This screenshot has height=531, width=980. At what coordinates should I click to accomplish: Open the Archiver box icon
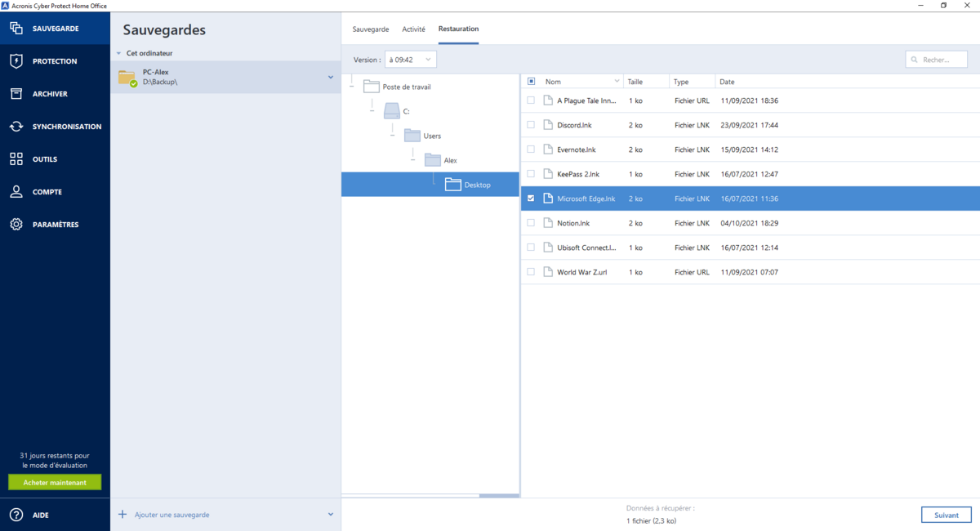point(16,94)
